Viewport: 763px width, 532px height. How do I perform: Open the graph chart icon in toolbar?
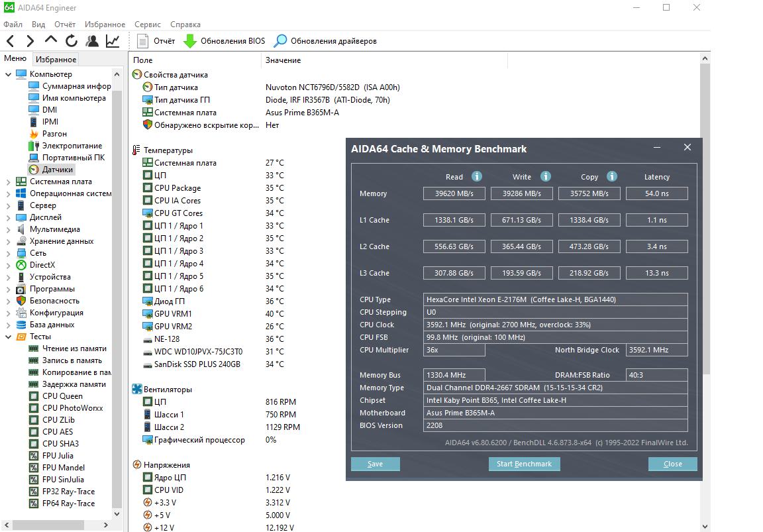pyautogui.click(x=113, y=41)
